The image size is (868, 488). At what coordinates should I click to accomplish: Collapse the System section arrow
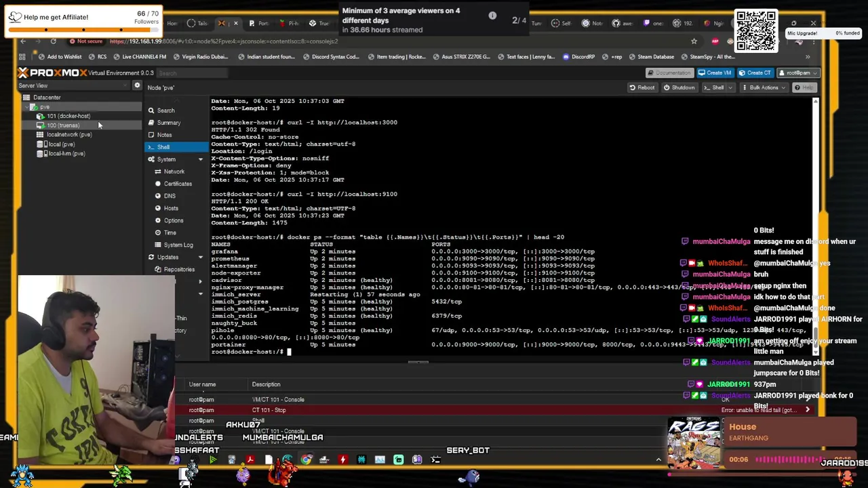point(200,159)
